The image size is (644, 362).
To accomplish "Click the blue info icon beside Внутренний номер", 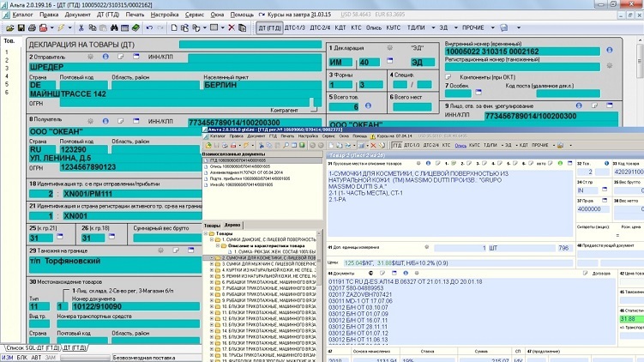I will pyautogui.click(x=610, y=50).
